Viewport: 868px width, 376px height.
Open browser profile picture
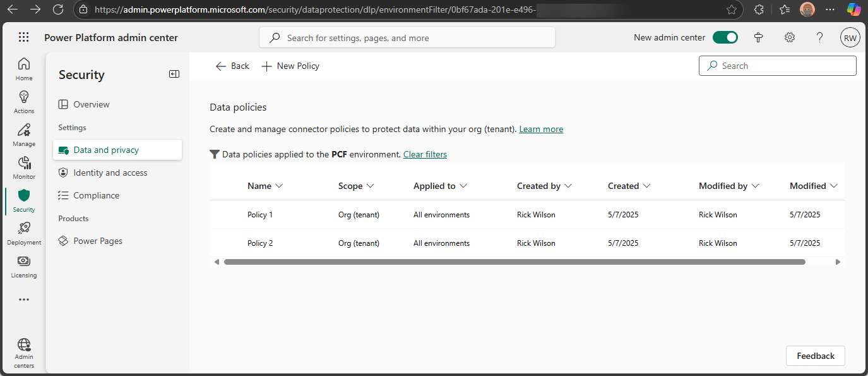807,9
